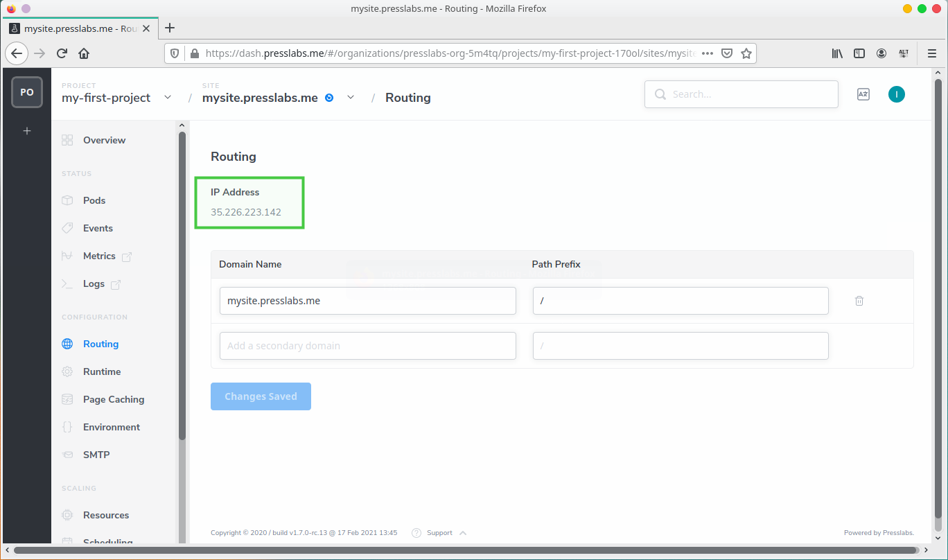
Task: Open the Firefox Library panel
Action: 837,53
